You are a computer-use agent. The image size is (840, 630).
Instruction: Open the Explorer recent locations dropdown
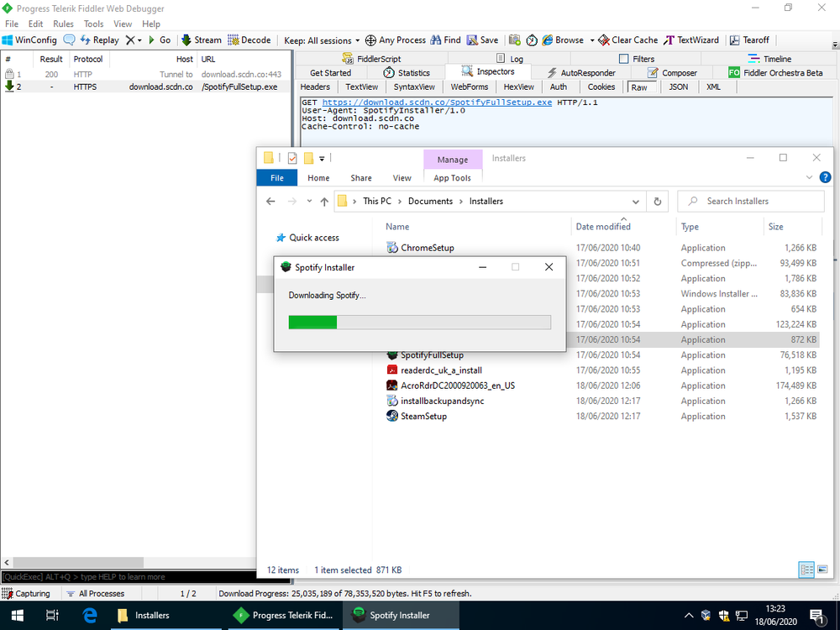pyautogui.click(x=309, y=202)
